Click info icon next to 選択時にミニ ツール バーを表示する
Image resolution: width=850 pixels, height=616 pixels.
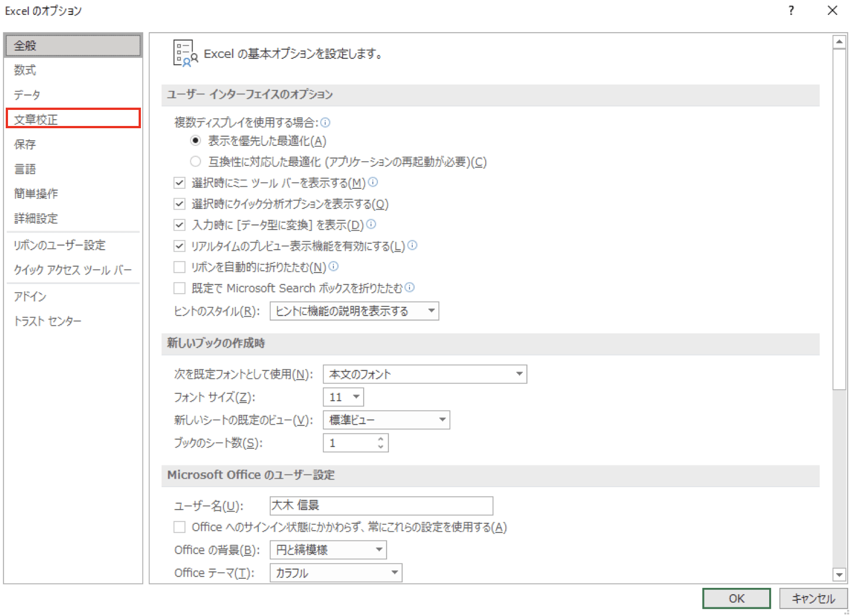[373, 182]
